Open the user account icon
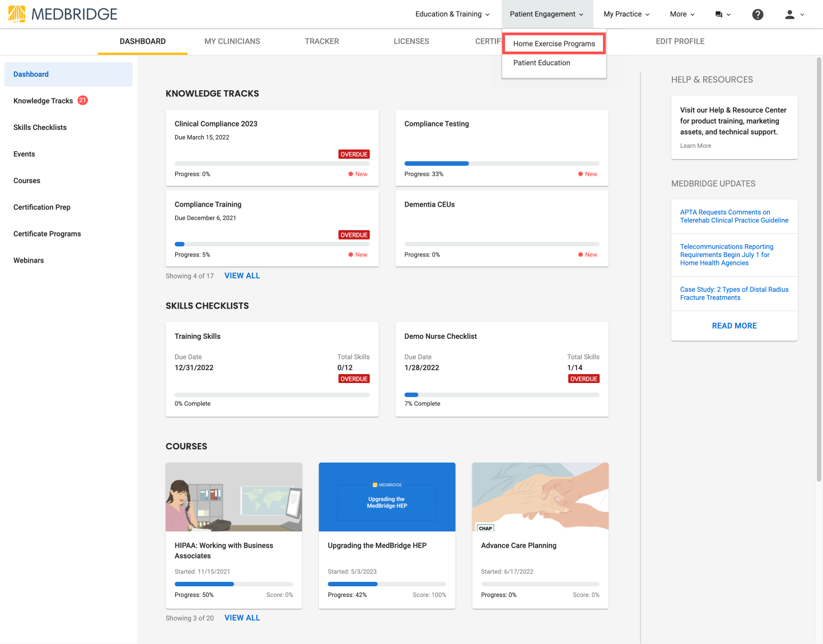The width and height of the screenshot is (823, 644). pos(789,15)
